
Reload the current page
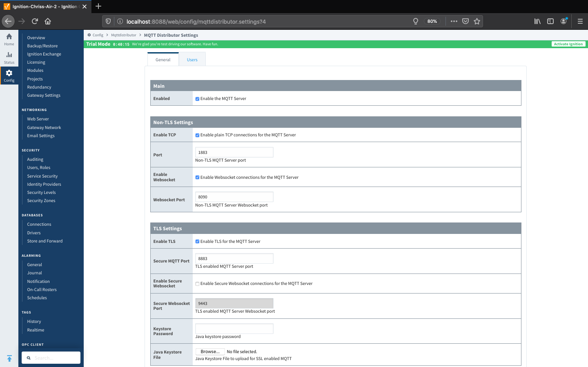tap(35, 21)
